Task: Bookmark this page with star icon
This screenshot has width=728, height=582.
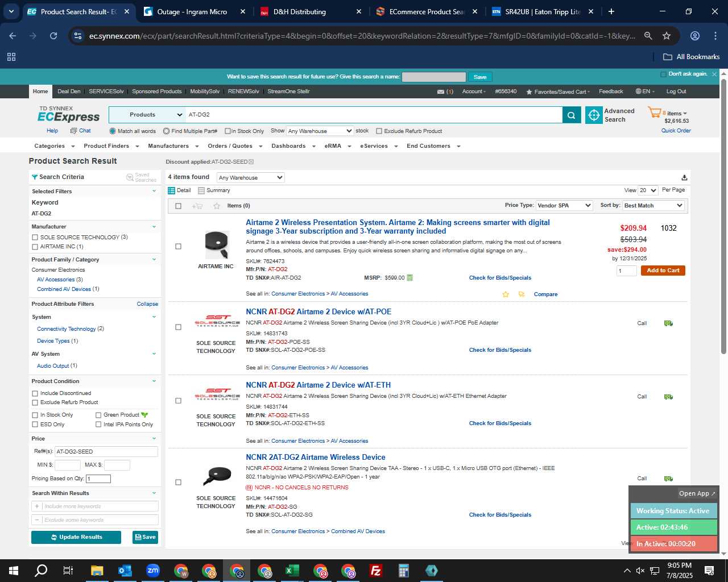Action: point(667,36)
